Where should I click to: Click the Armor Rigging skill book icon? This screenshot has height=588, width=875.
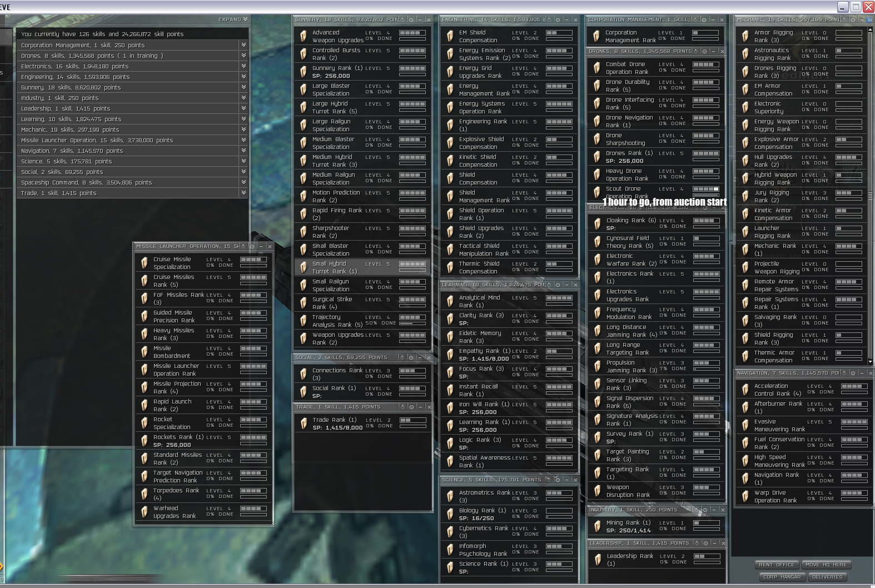pyautogui.click(x=745, y=36)
